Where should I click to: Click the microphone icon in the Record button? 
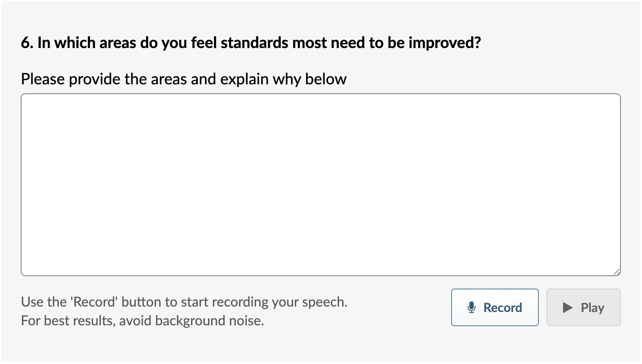tap(472, 307)
